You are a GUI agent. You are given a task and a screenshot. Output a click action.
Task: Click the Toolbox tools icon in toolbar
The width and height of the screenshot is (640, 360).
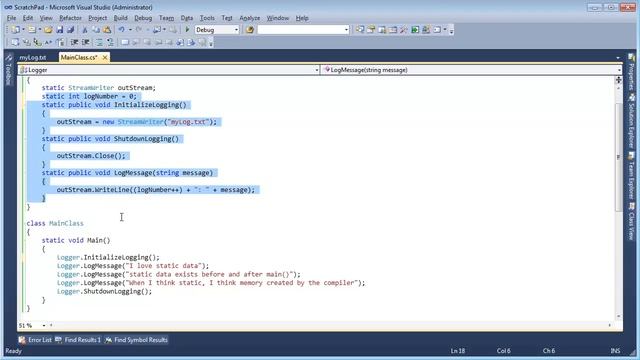[x=404, y=30]
